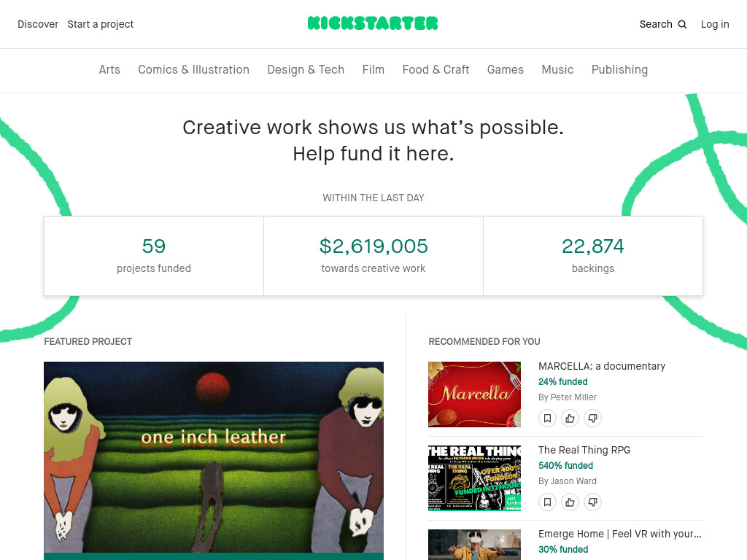The image size is (747, 560).
Task: Browse the Film category
Action: pos(373,69)
